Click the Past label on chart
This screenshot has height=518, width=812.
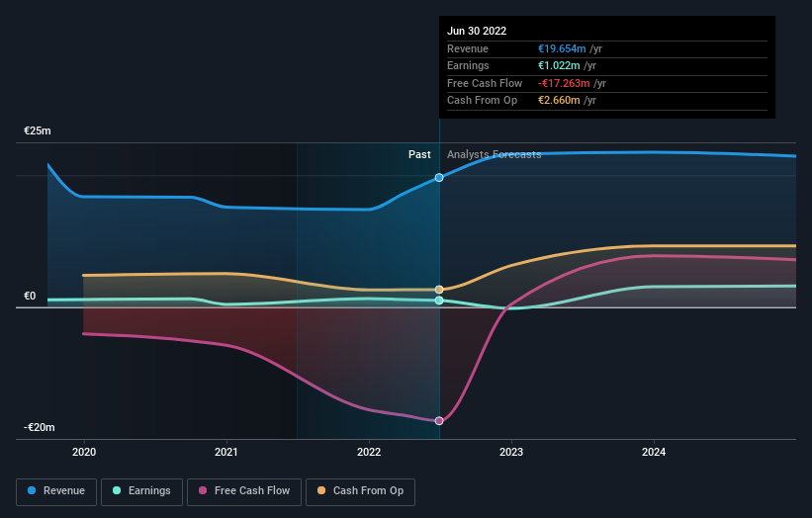tap(419, 154)
